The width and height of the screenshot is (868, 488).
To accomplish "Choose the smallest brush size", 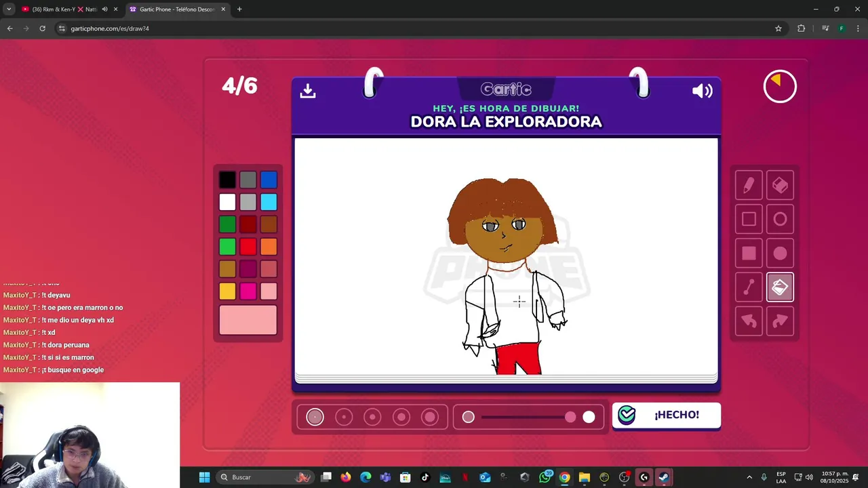I will 315,417.
